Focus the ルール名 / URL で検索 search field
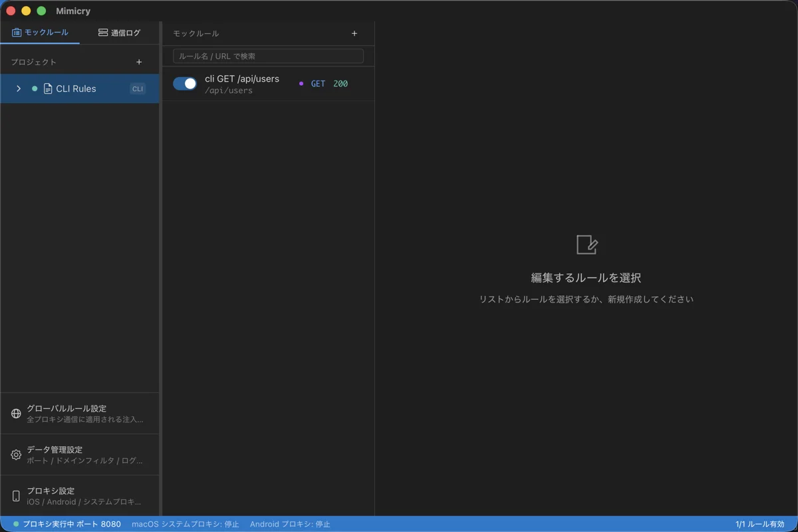The height and width of the screenshot is (532, 798). [268, 56]
